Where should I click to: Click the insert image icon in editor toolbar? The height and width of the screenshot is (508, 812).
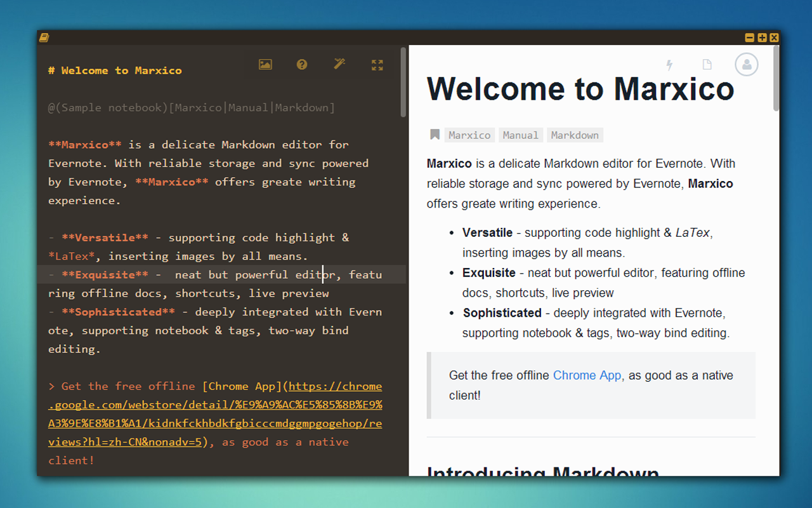265,64
